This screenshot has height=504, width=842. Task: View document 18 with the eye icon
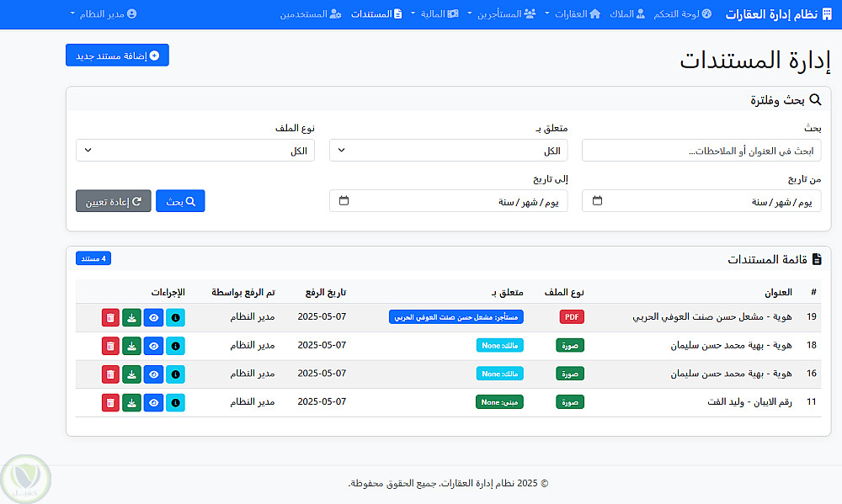[x=153, y=346]
